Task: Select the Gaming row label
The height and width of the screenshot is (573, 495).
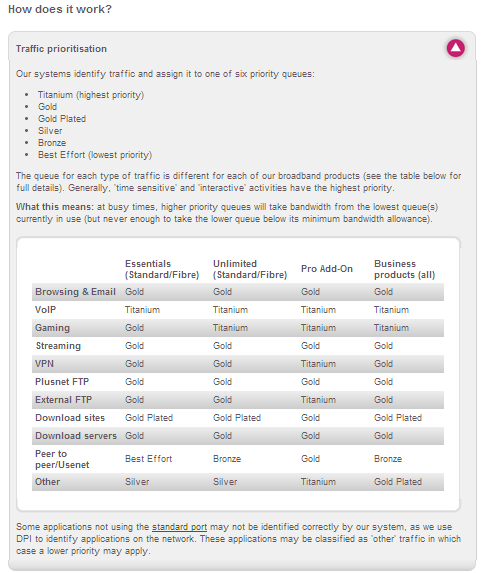Action: [52, 328]
